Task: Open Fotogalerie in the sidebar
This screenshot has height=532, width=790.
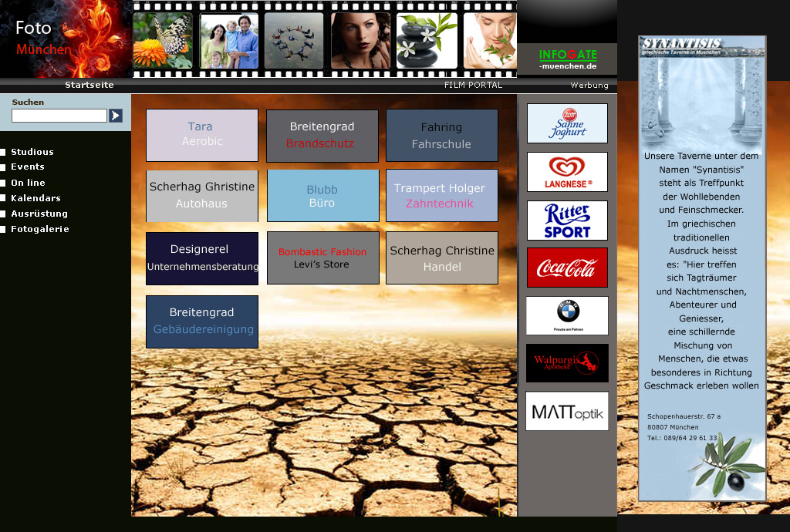Action: (40, 229)
